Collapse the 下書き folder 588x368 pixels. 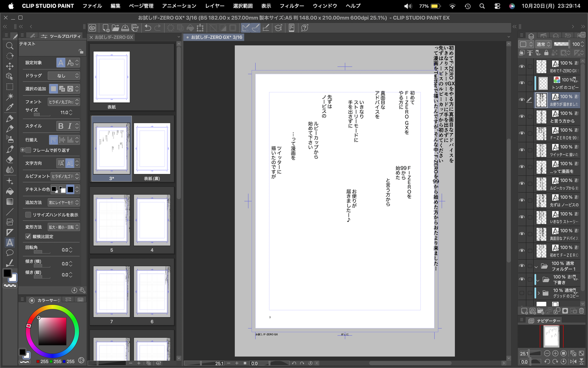(539, 280)
